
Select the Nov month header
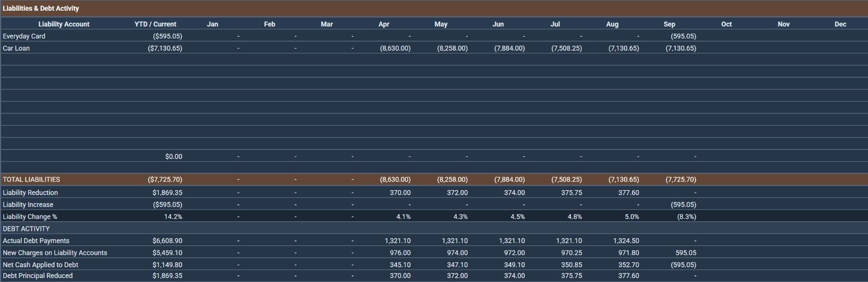click(x=783, y=24)
